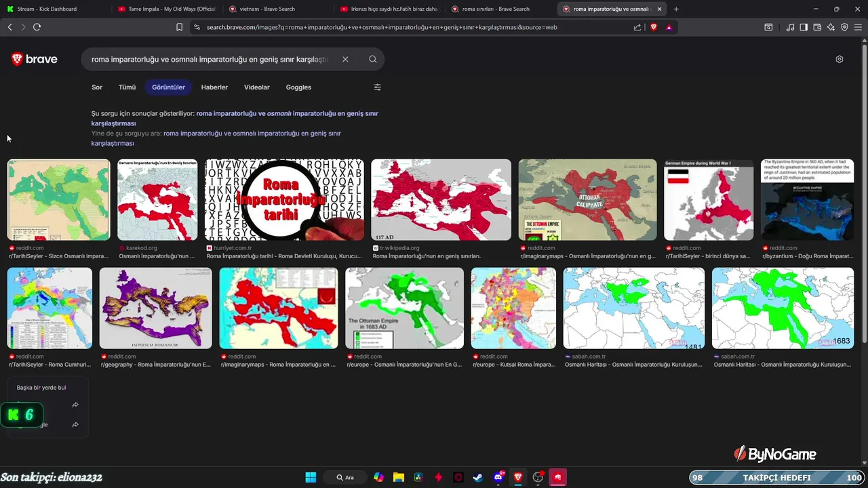This screenshot has height=488, width=868.
Task: Open the Ottoman Caliphate imaginarymaps image
Action: coord(587,200)
